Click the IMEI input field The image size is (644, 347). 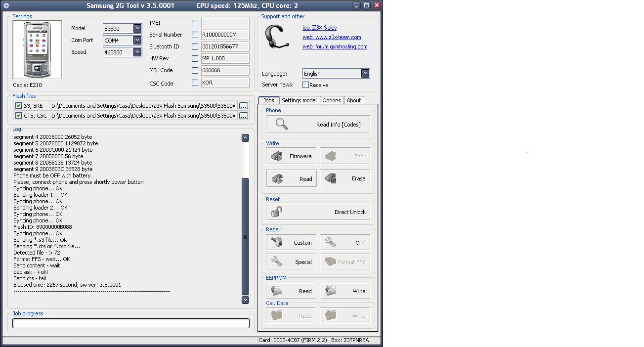click(225, 23)
